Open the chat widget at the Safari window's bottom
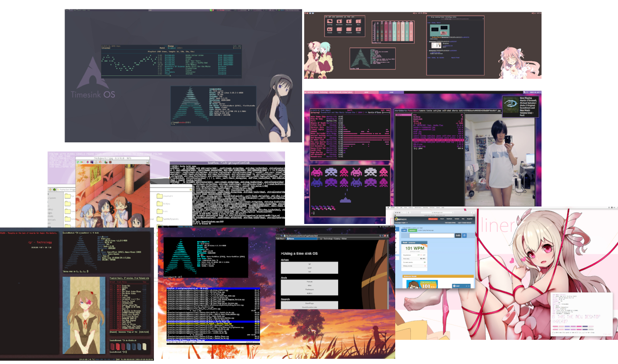Image resolution: width=618 pixels, height=364 pixels. click(461, 286)
